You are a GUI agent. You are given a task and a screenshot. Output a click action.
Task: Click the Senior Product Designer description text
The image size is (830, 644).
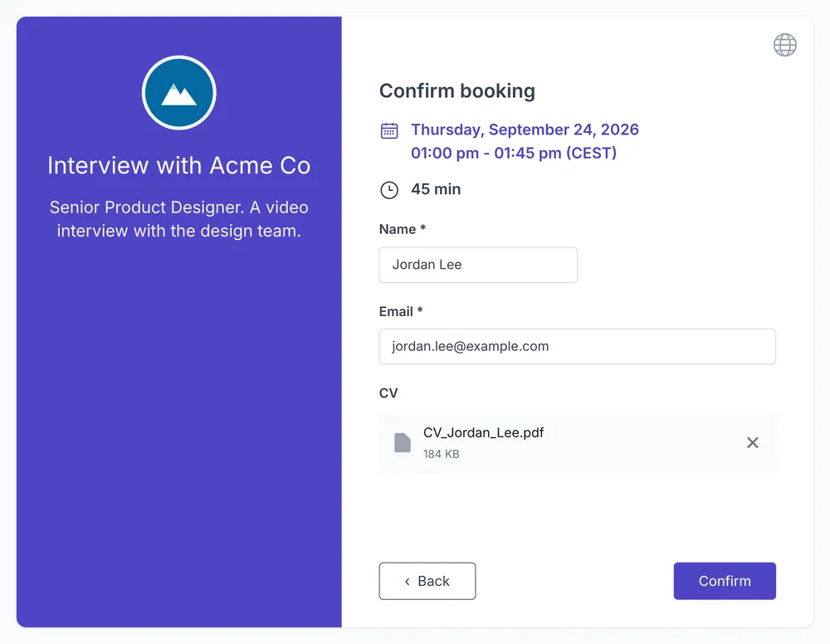click(x=179, y=218)
